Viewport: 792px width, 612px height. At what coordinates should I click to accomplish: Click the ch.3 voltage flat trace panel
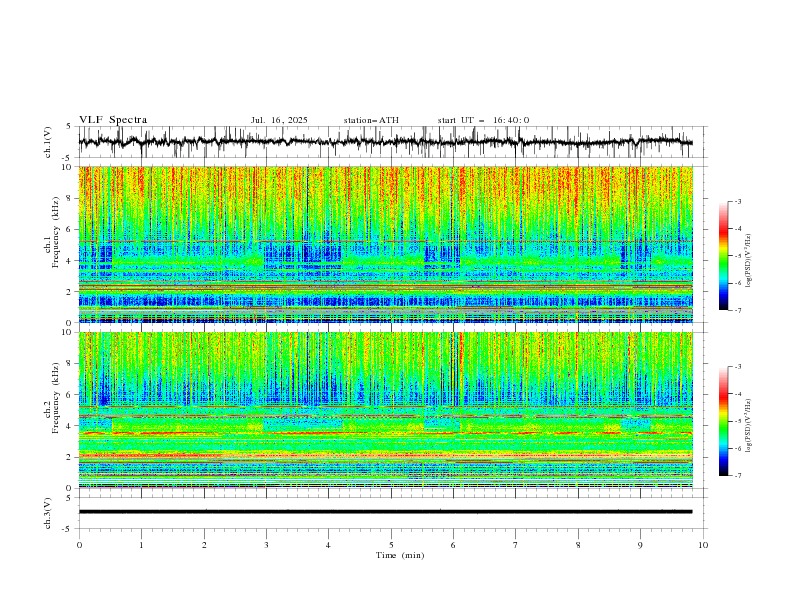click(x=393, y=513)
